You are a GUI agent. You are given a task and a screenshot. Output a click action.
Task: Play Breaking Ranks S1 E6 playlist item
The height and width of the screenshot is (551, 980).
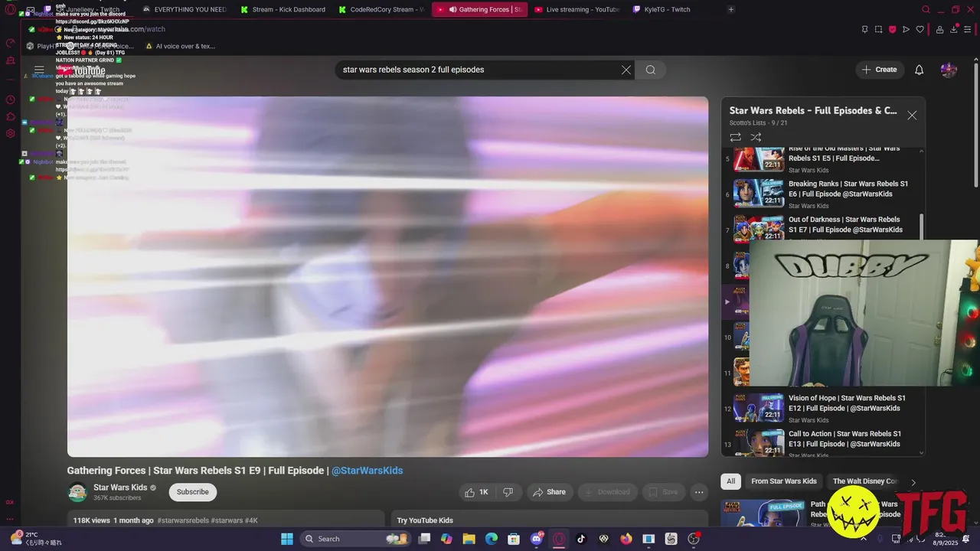pyautogui.click(x=823, y=194)
